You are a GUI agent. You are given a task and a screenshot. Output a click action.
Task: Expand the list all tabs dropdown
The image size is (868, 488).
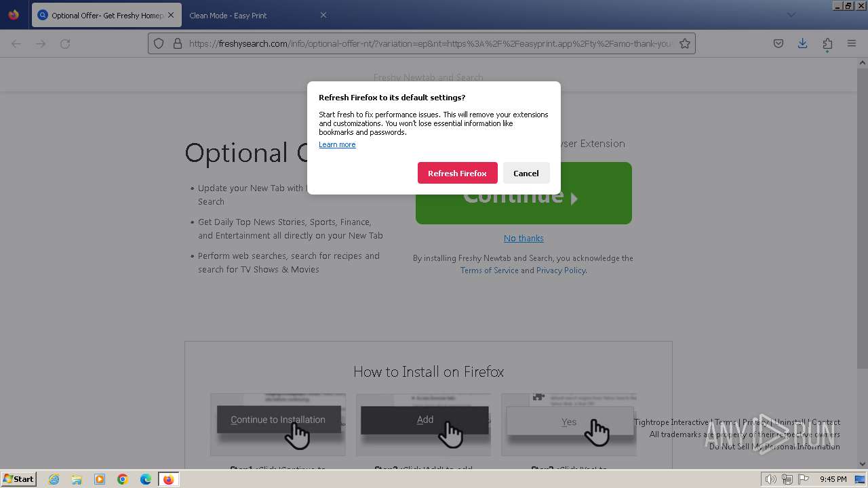click(791, 15)
